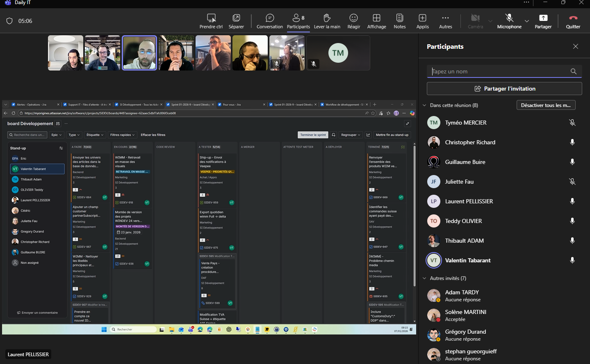Image resolution: width=590 pixels, height=364 pixels.
Task: Click the Quitter leave button
Action: [x=573, y=21]
